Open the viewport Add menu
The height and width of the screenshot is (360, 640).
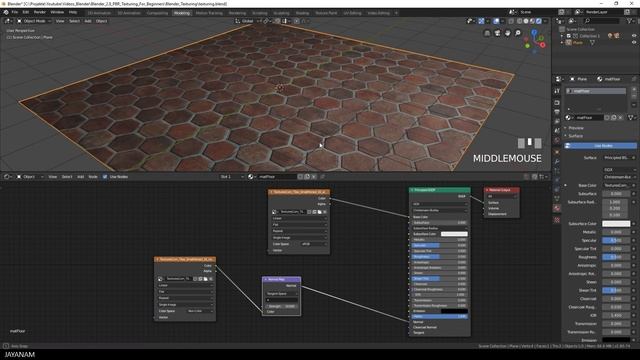(x=88, y=21)
